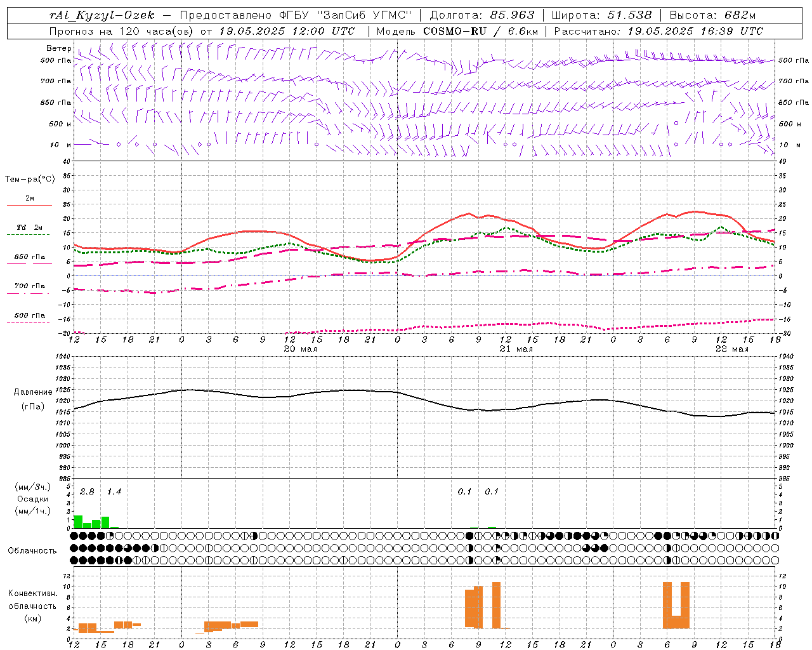Click the (гПа) pressure unit label

pyautogui.click(x=33, y=407)
